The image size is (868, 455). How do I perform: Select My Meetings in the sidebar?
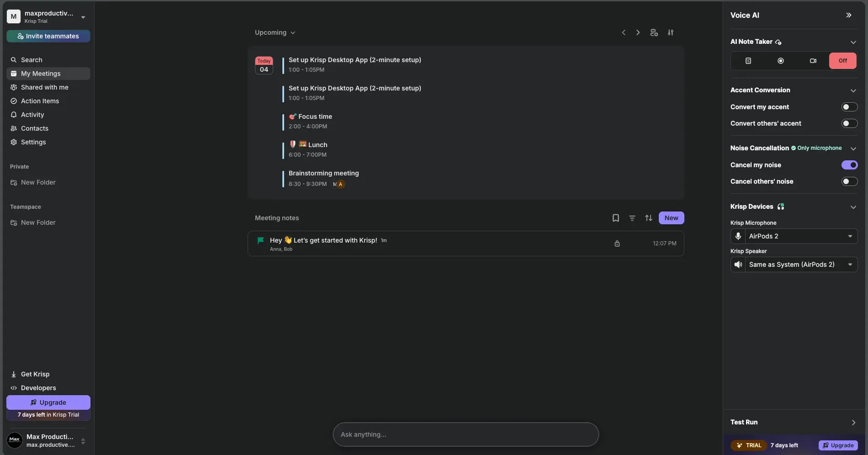[48, 74]
